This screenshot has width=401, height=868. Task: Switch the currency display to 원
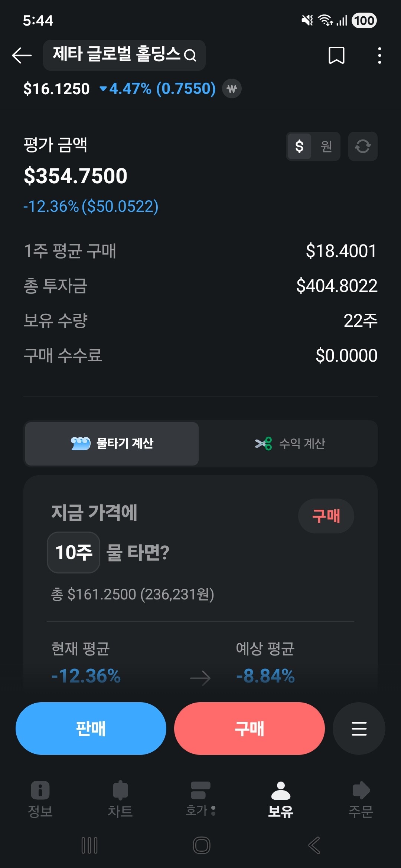[326, 146]
